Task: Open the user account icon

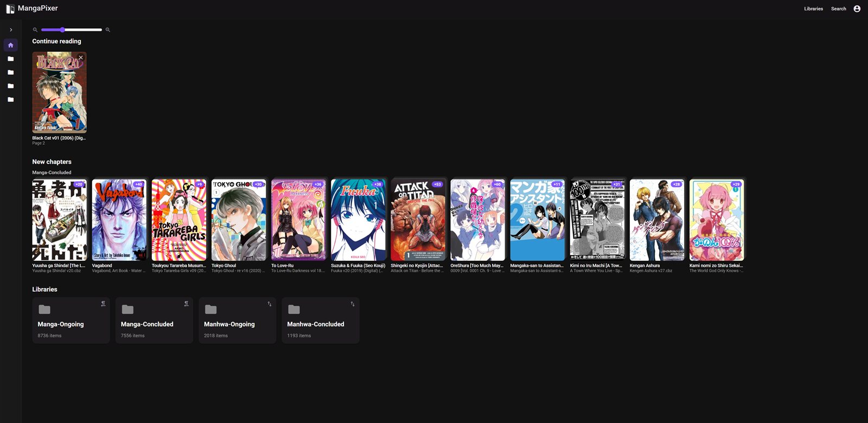Action: [x=857, y=9]
